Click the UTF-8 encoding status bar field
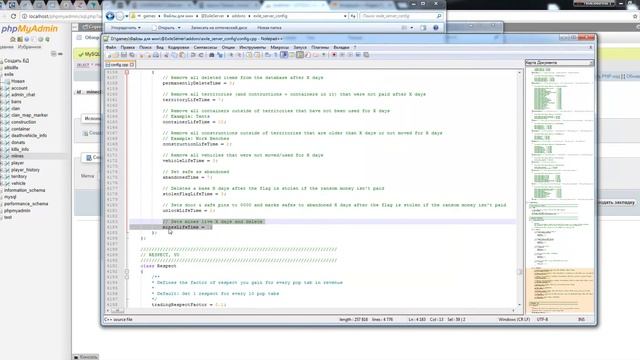This screenshot has height=360, width=640. [542, 319]
